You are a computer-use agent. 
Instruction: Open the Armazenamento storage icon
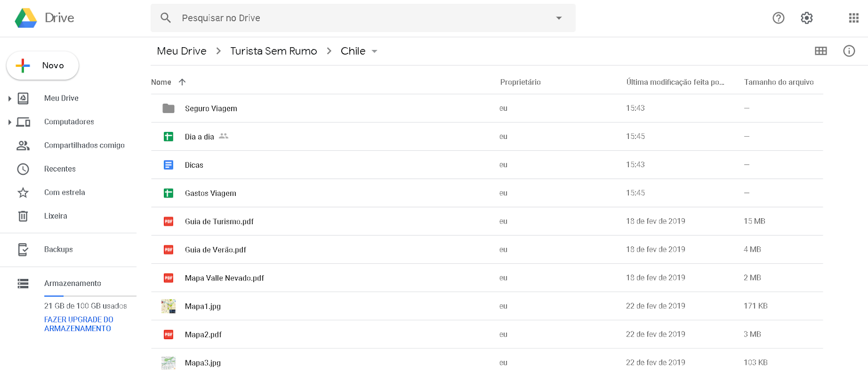pos(22,283)
